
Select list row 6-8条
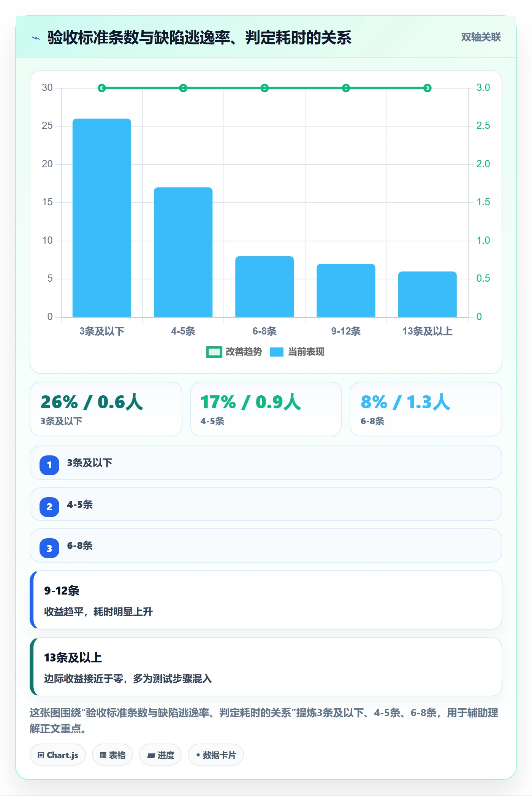266,545
